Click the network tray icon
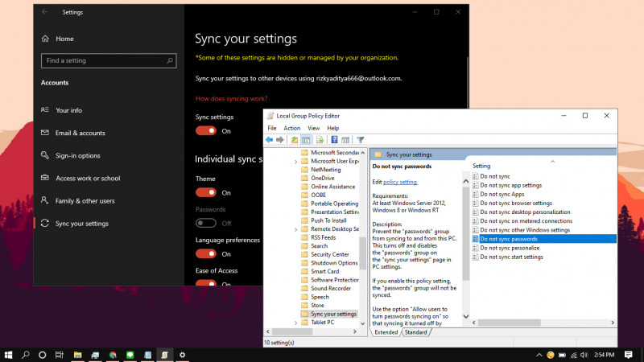Viewport: 644px width, 362px height. [x=573, y=355]
